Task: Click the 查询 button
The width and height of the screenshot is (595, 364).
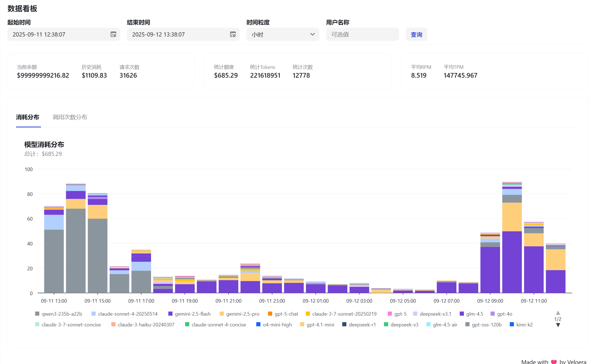Action: (x=416, y=35)
